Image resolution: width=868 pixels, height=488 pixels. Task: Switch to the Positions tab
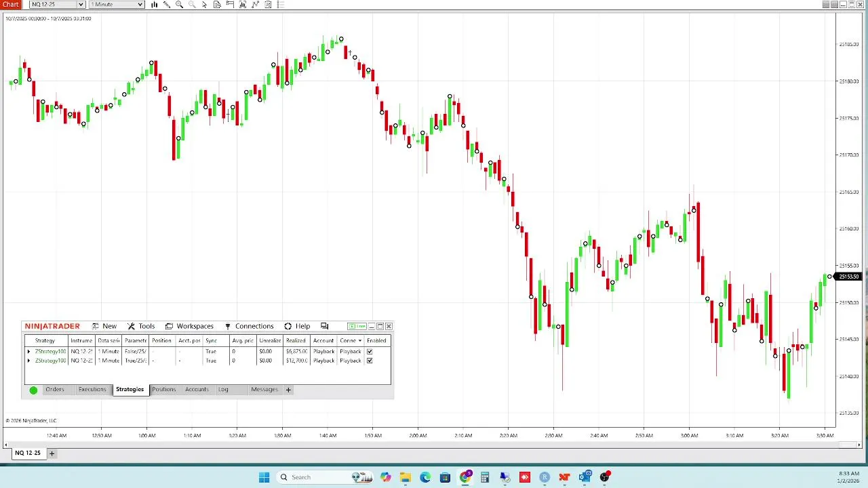tap(163, 390)
